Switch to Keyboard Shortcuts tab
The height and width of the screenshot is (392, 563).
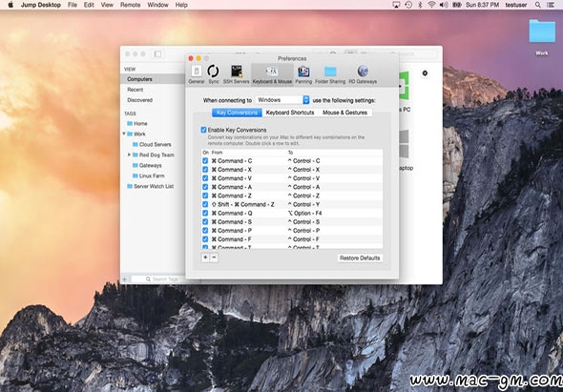click(x=290, y=113)
